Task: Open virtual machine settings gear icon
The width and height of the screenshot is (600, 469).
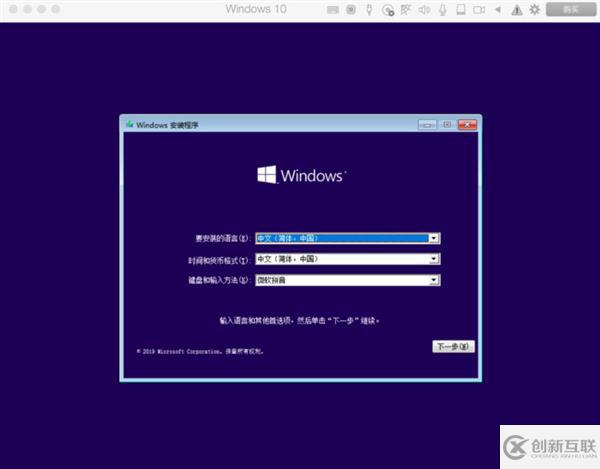Action: click(x=535, y=10)
